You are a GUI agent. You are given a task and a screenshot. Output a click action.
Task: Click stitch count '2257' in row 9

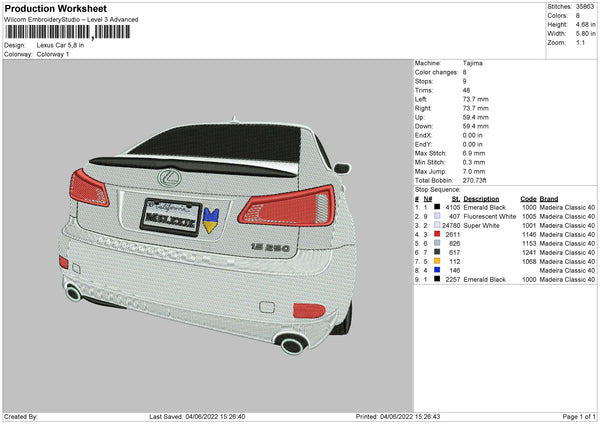point(453,279)
